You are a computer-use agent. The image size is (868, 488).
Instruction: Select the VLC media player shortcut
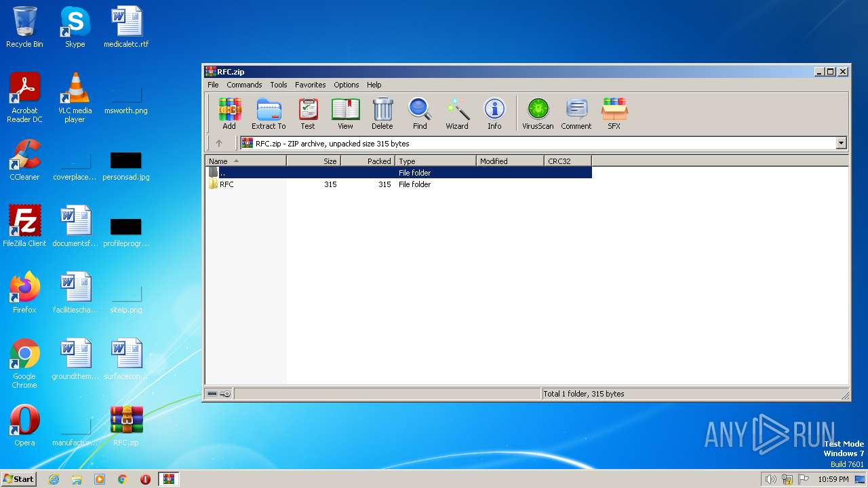(75, 98)
